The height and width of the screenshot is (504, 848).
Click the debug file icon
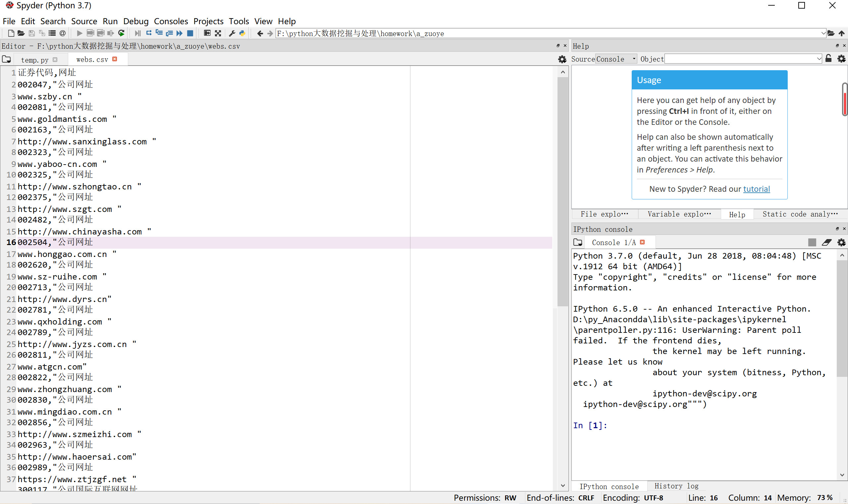click(137, 33)
